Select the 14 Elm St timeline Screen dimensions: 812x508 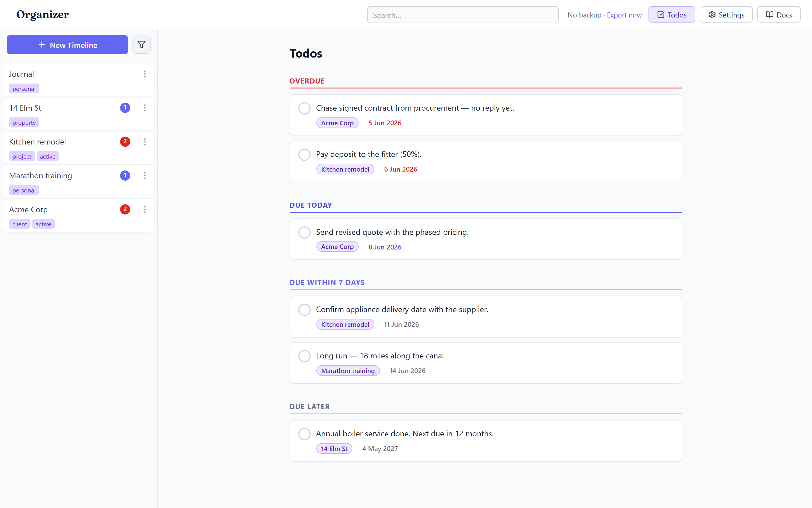78,114
